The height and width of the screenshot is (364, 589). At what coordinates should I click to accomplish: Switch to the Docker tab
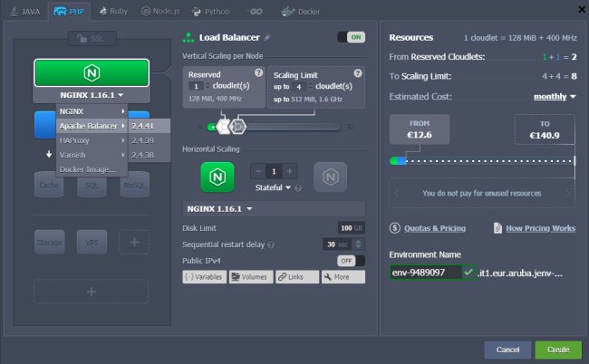coord(301,12)
